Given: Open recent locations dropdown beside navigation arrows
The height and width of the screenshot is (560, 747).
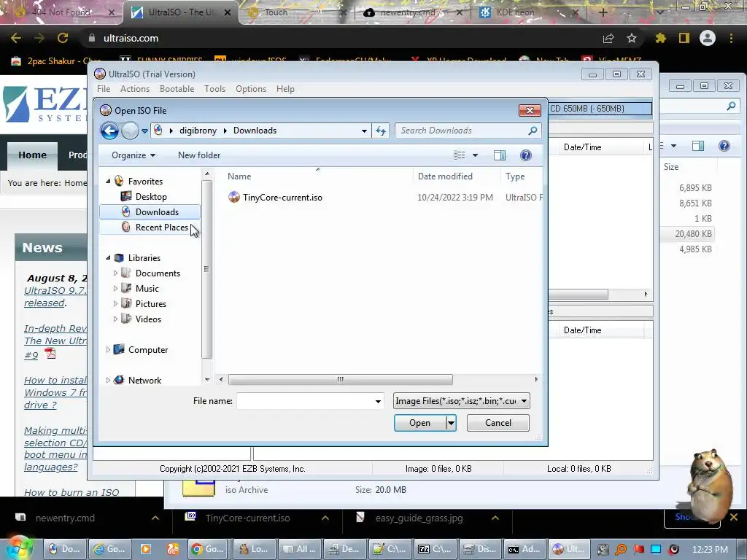Looking at the screenshot, I should 144,131.
